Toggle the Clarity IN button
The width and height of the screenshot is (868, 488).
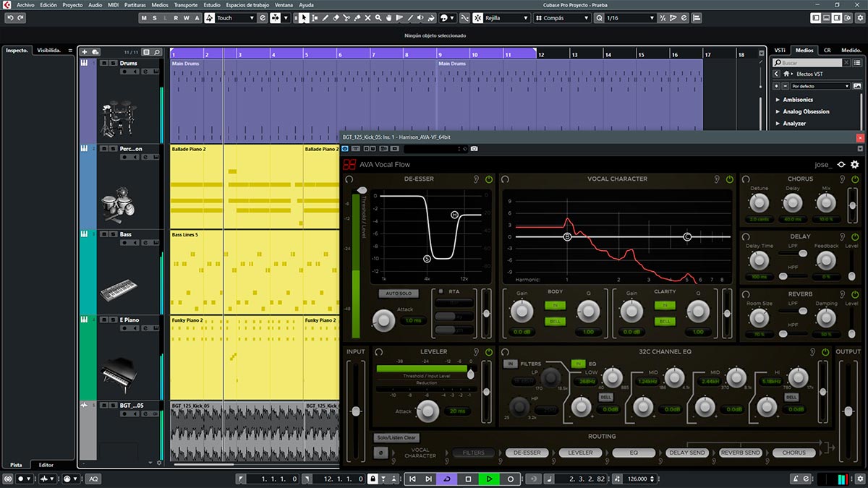665,306
